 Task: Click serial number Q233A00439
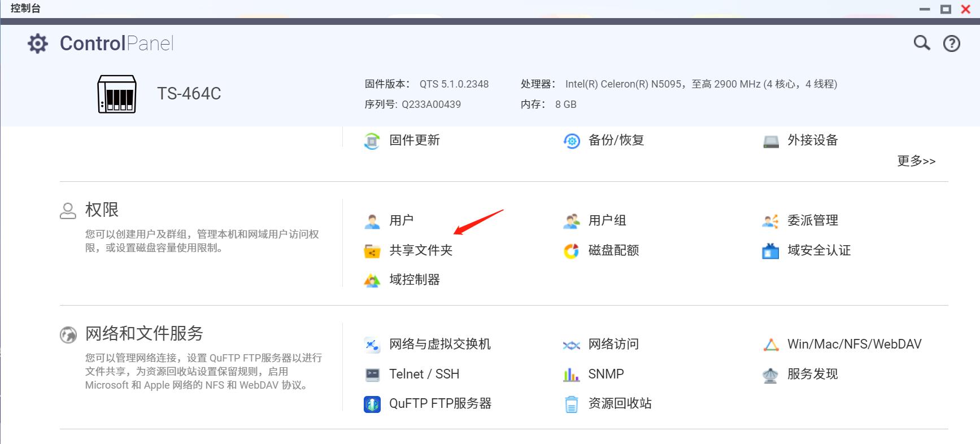(432, 105)
